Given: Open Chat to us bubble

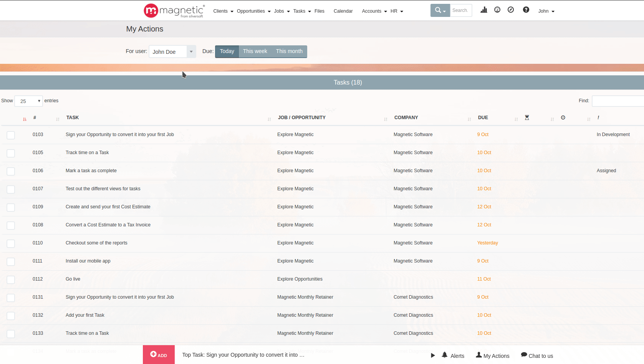Looking at the screenshot, I should pyautogui.click(x=537, y=356).
